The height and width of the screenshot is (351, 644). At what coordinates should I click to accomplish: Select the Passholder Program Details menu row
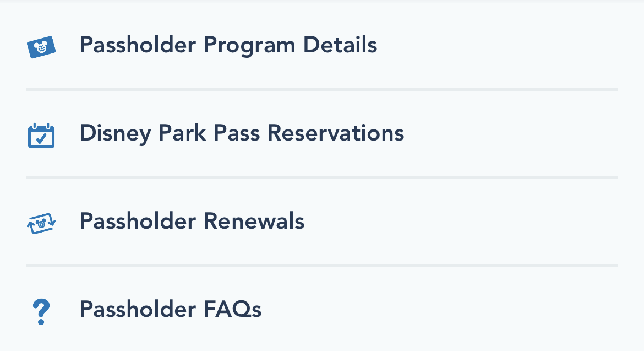pyautogui.click(x=322, y=45)
